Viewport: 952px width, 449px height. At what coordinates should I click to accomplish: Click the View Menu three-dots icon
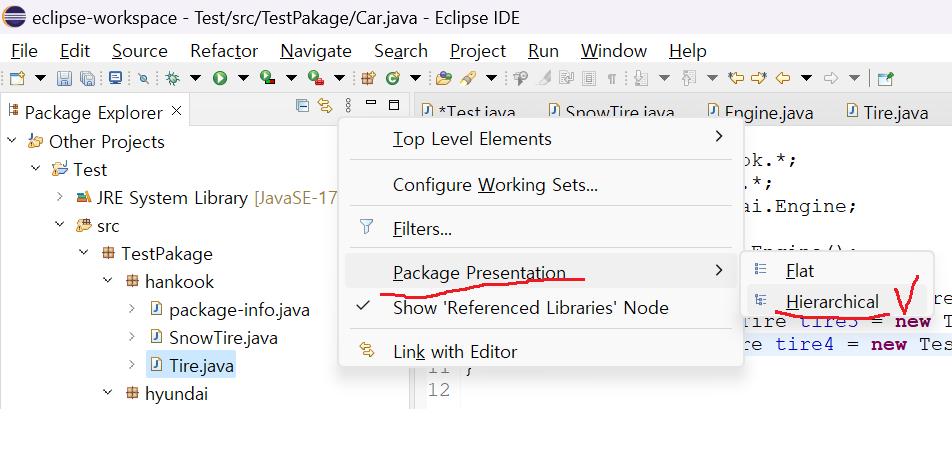(348, 106)
